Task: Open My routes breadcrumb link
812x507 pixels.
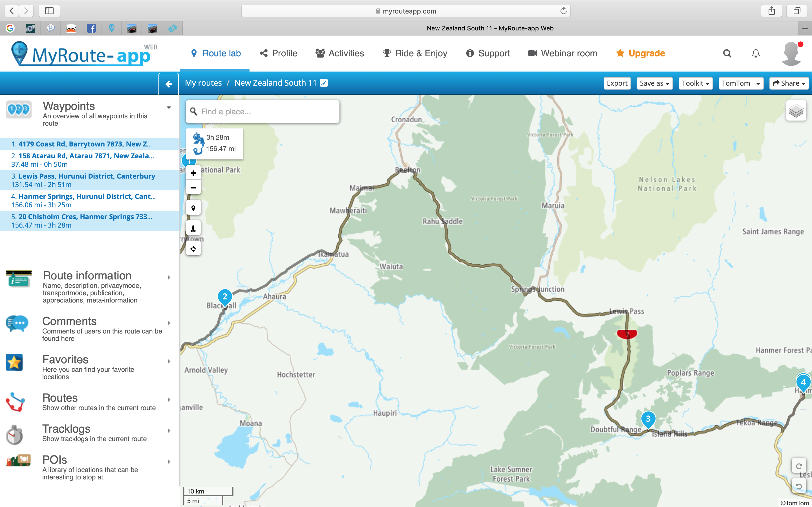Action: click(203, 83)
